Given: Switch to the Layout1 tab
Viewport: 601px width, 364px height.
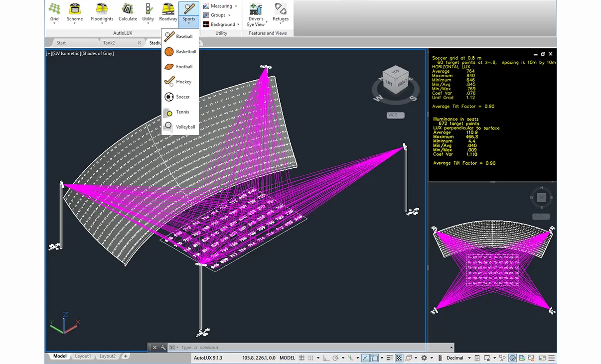Looking at the screenshot, I should (83, 356).
